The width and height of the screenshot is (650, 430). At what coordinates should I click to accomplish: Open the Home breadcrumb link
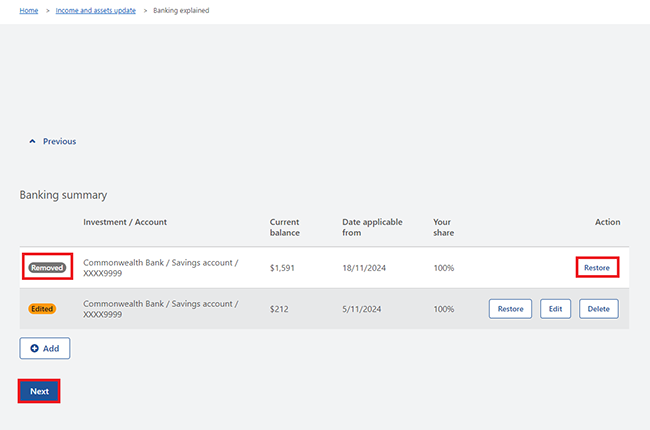pos(29,10)
